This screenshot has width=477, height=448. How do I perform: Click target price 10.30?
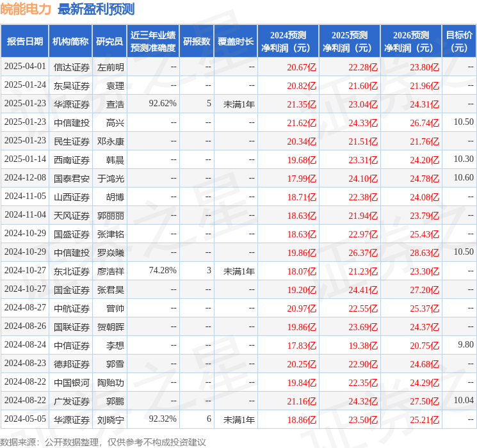(x=464, y=159)
